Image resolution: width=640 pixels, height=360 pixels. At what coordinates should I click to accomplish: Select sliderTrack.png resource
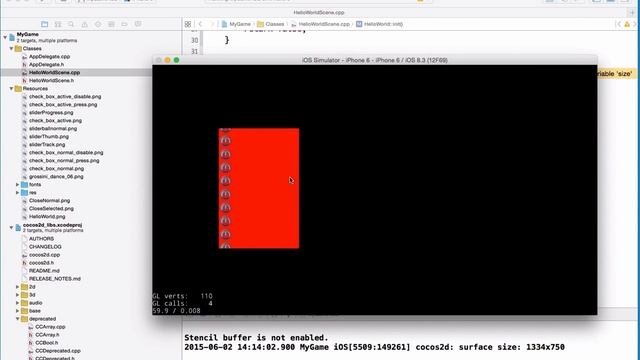pos(47,144)
